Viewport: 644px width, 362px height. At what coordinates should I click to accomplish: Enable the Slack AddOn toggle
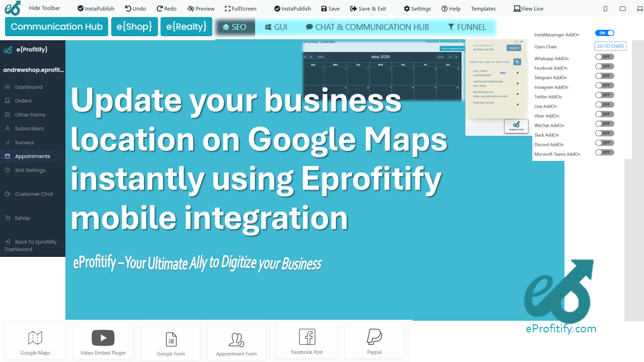click(604, 133)
